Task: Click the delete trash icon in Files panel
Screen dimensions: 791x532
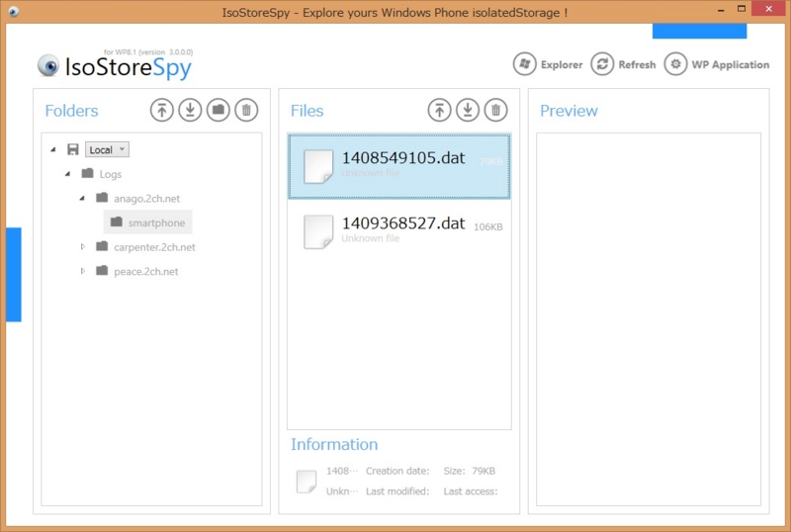Action: pos(496,110)
